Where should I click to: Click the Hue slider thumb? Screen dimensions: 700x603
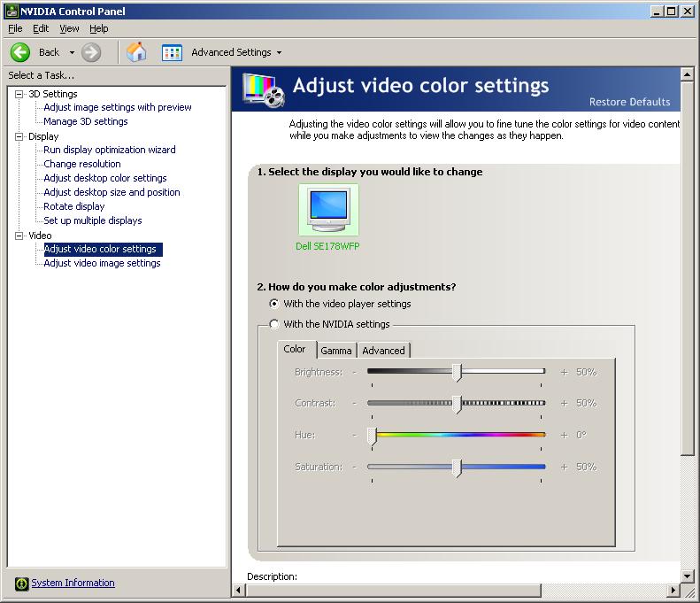[373, 436]
